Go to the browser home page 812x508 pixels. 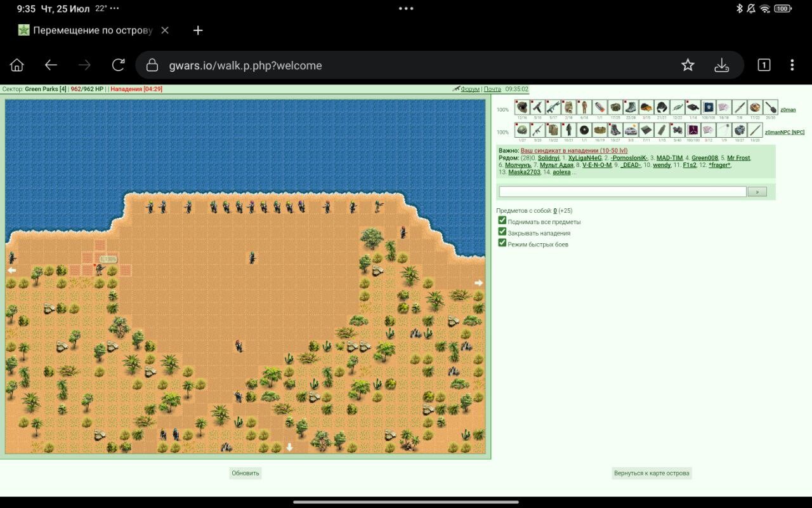tap(17, 65)
